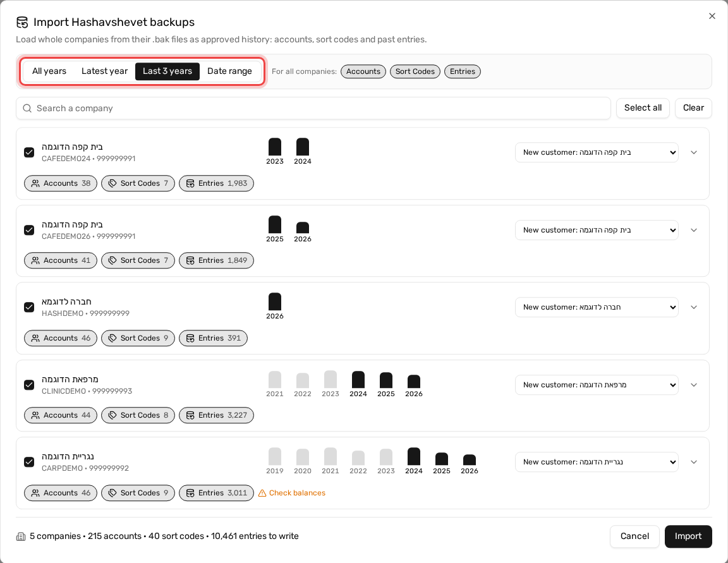Uncheck the CAFEDEMO24 company checkbox
This screenshot has height=563, width=728.
[x=29, y=152]
